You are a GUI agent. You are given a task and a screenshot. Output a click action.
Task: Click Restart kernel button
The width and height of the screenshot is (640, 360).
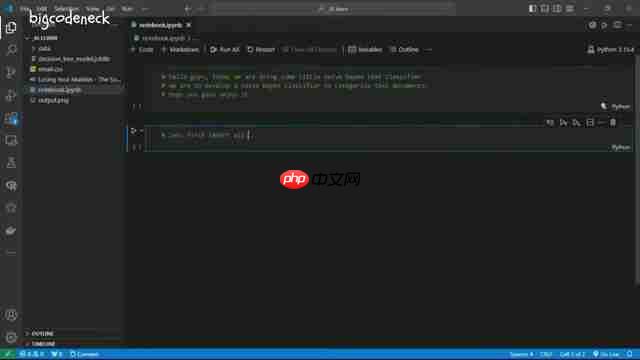261,50
